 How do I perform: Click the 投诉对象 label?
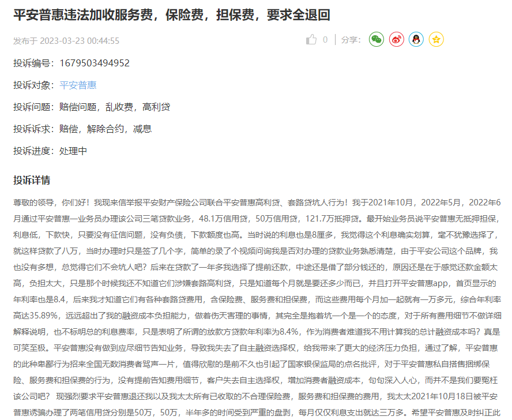[33, 85]
